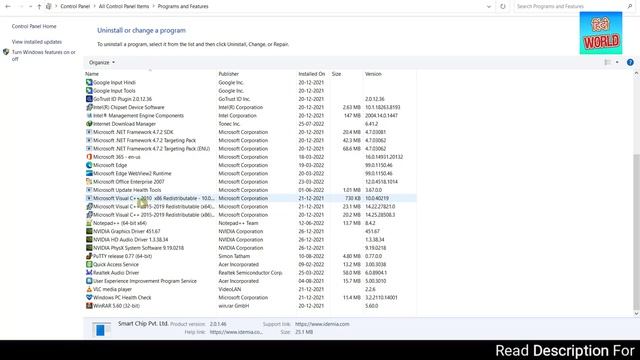Sort programs by Installed On column
640x360 pixels.
(313, 74)
